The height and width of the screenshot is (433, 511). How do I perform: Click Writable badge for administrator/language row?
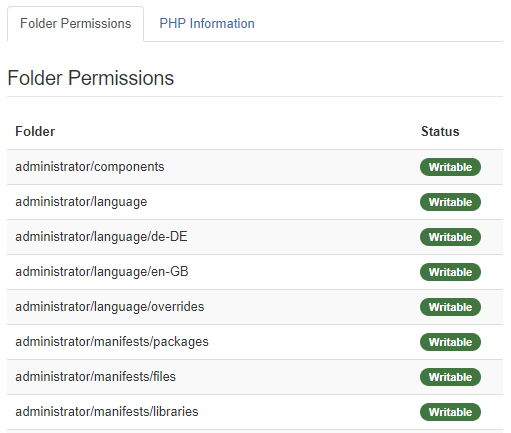click(450, 202)
